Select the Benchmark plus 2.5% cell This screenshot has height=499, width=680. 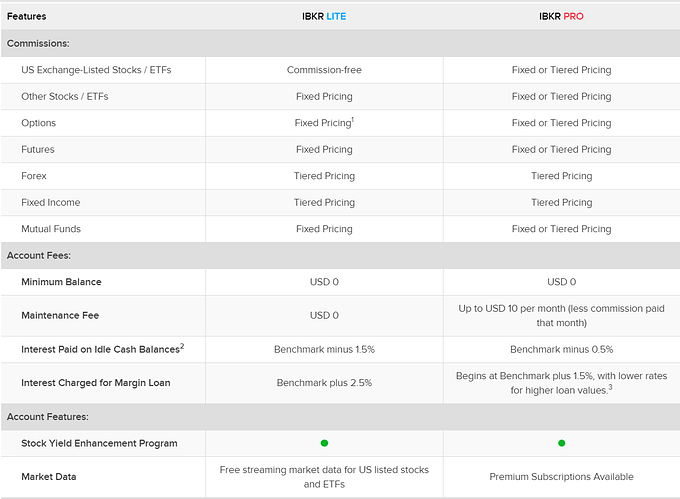[324, 382]
